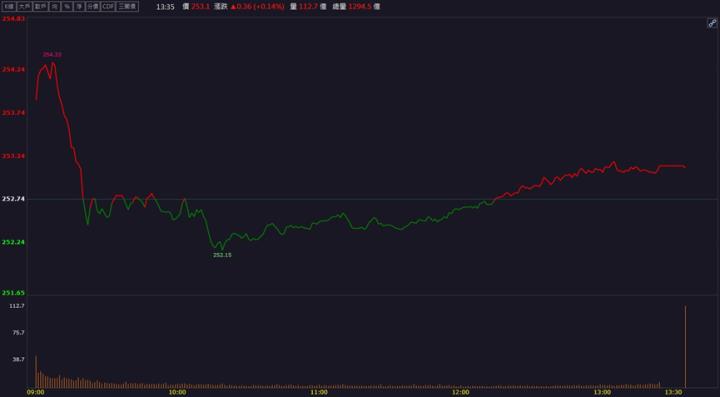
Task: Toggle the 散戶 indicator button
Action: [40, 6]
